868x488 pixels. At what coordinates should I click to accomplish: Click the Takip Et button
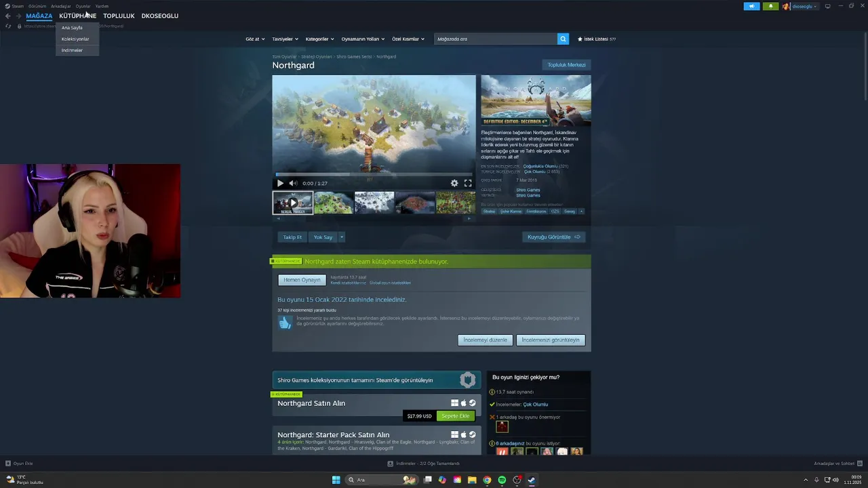(292, 237)
